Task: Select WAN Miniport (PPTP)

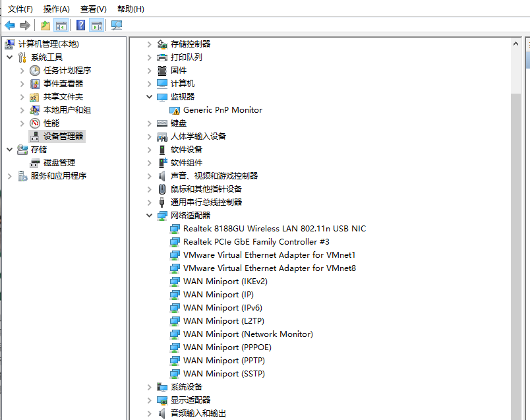Action: 224,361
